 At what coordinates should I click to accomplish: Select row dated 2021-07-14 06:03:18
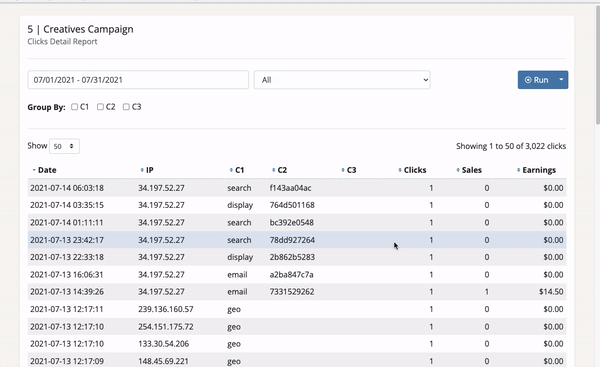pos(297,188)
